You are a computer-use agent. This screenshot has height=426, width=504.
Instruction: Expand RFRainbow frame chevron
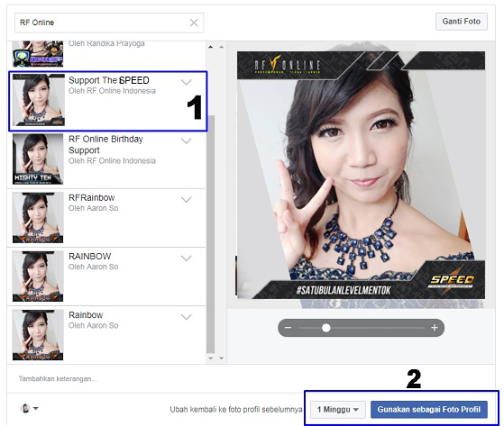point(186,199)
